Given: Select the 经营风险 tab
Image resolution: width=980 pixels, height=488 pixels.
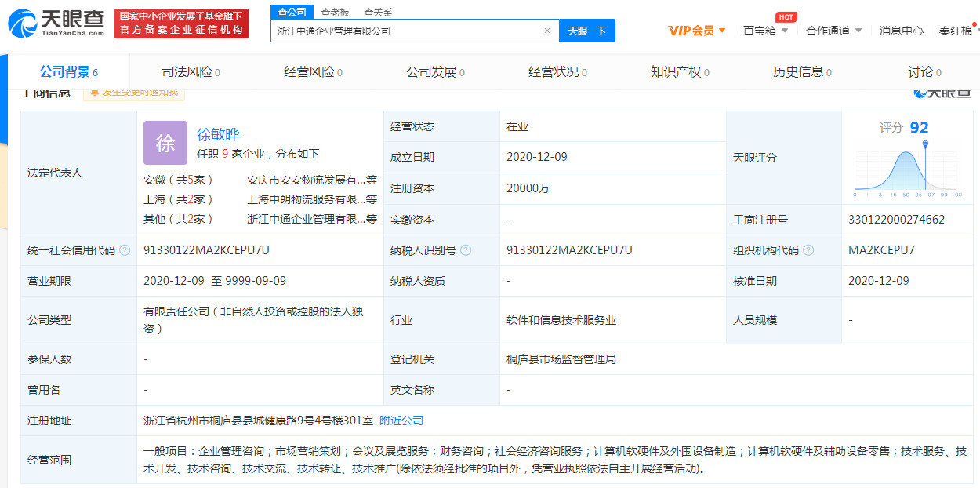Looking at the screenshot, I should 313,72.
